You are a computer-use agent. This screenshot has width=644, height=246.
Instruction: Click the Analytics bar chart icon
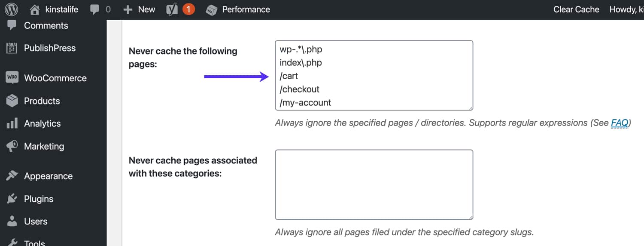12,123
